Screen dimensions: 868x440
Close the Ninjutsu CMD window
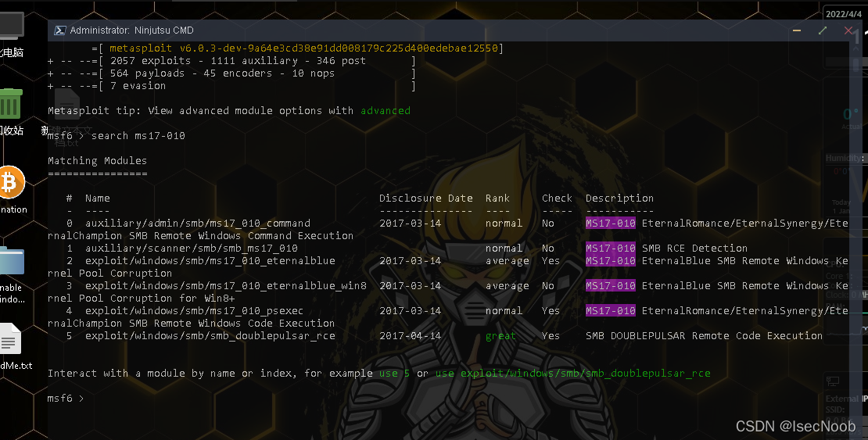coord(848,30)
